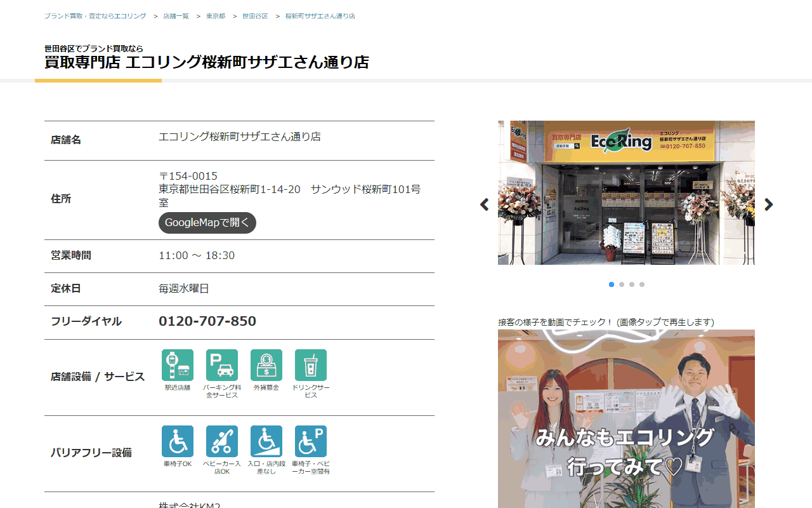Click the 駅近店舗 station-nearby store icon
Screen dimensions: 812x508
[178, 365]
